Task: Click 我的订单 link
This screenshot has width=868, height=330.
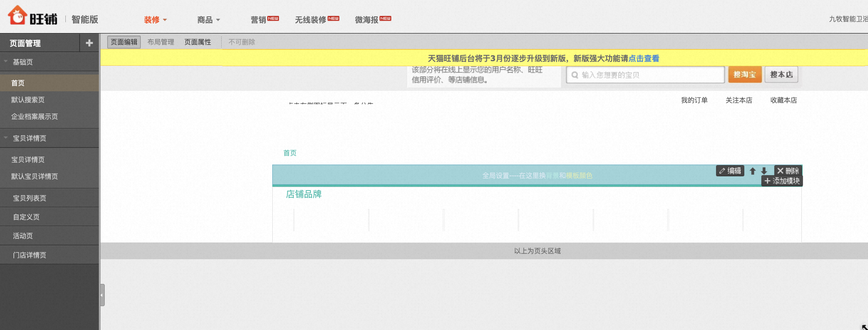Action: click(694, 100)
